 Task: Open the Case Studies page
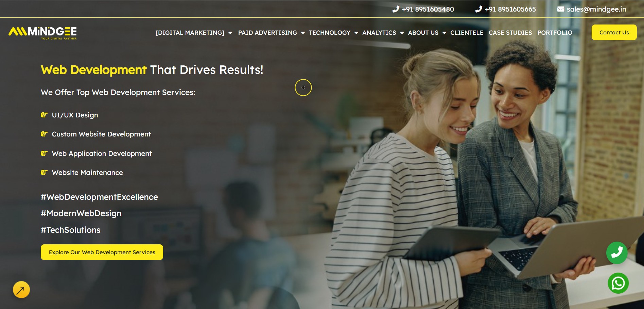pos(510,33)
